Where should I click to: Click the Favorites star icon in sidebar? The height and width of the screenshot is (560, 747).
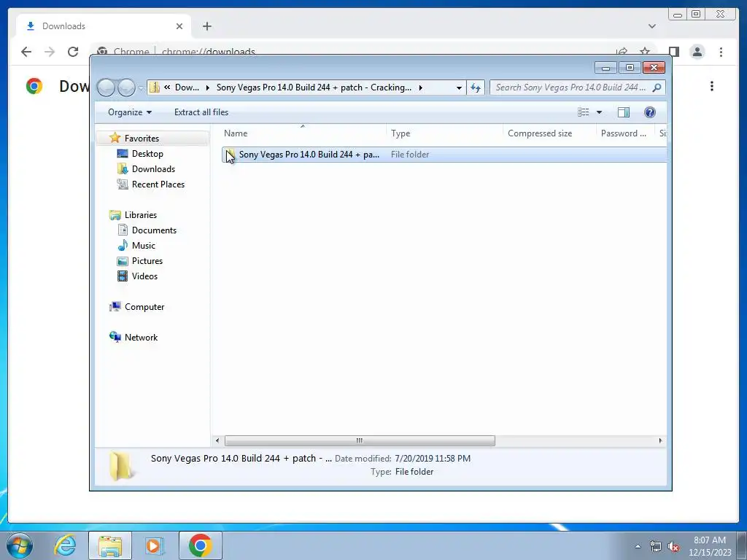tap(115, 138)
